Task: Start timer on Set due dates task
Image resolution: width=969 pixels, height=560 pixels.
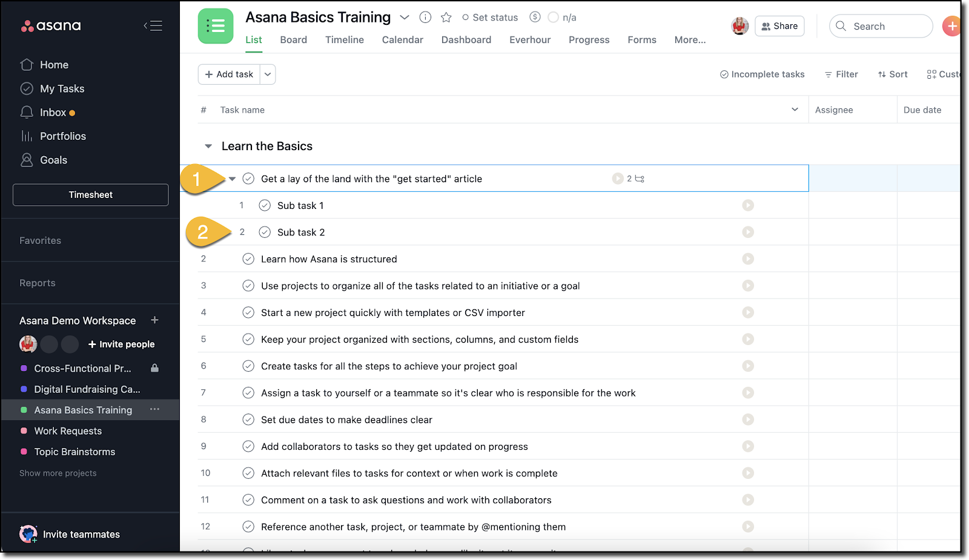Action: [748, 420]
